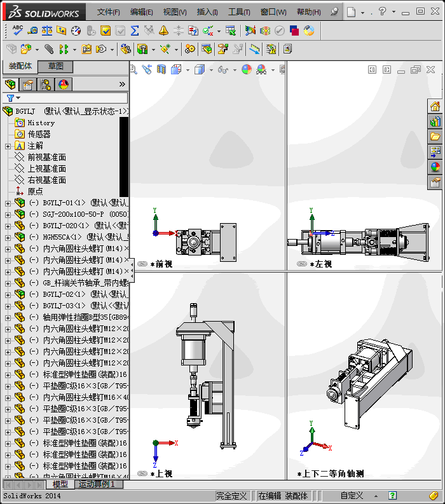Open the View Palette task pane

coord(435,152)
